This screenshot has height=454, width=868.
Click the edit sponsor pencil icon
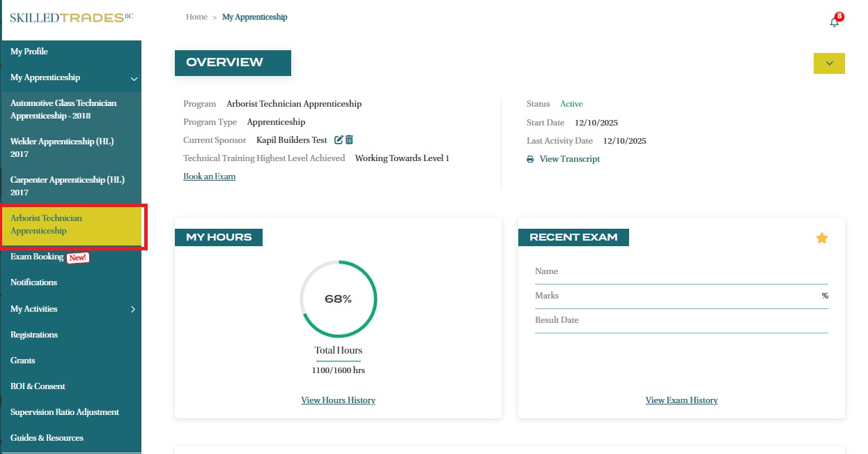(x=339, y=140)
